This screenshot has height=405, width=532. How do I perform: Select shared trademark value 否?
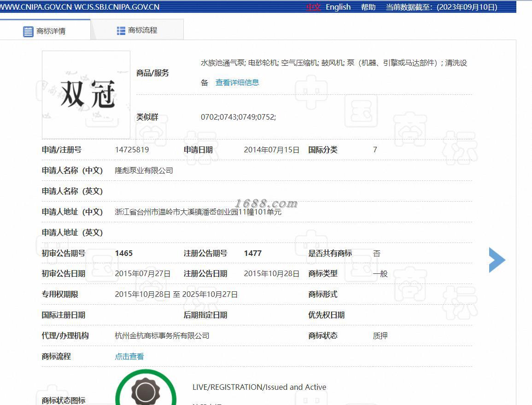tap(377, 253)
